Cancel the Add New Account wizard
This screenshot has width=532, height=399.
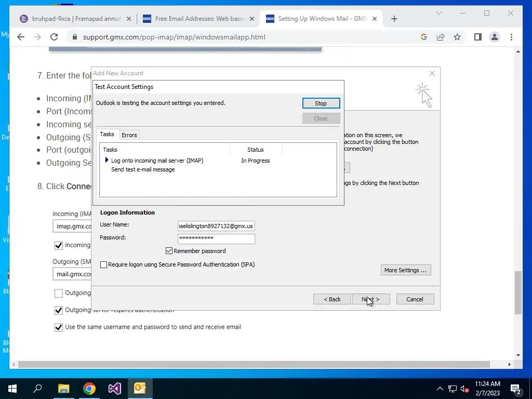tap(415, 299)
